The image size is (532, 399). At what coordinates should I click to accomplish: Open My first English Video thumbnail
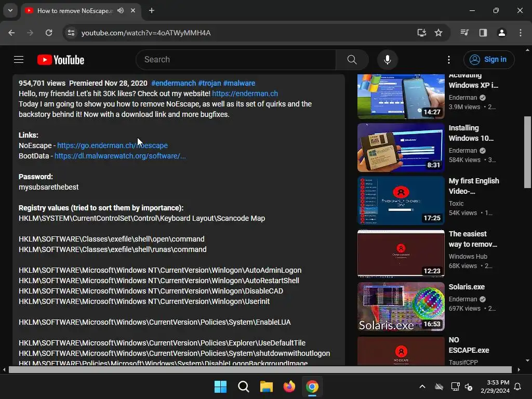401,201
